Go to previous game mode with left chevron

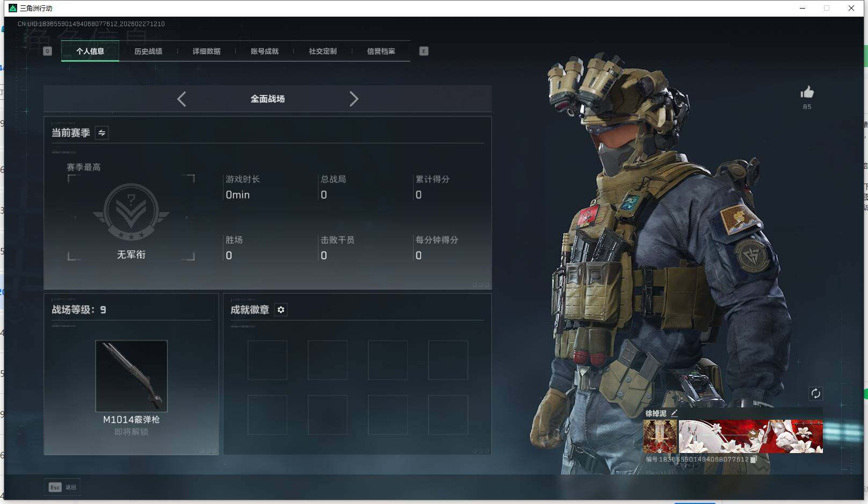182,99
